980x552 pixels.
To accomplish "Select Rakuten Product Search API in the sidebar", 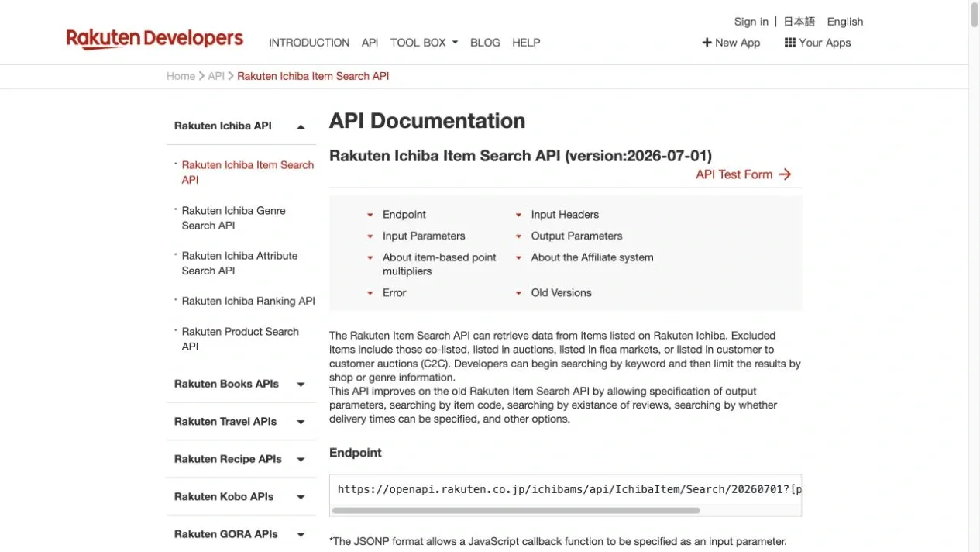I will point(240,339).
